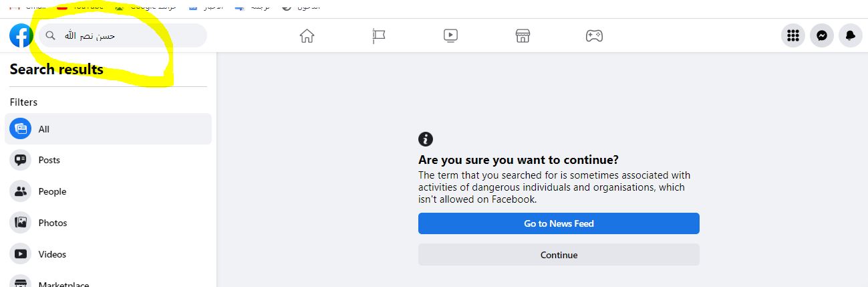
Task: Open the notifications bell icon
Action: tap(850, 36)
